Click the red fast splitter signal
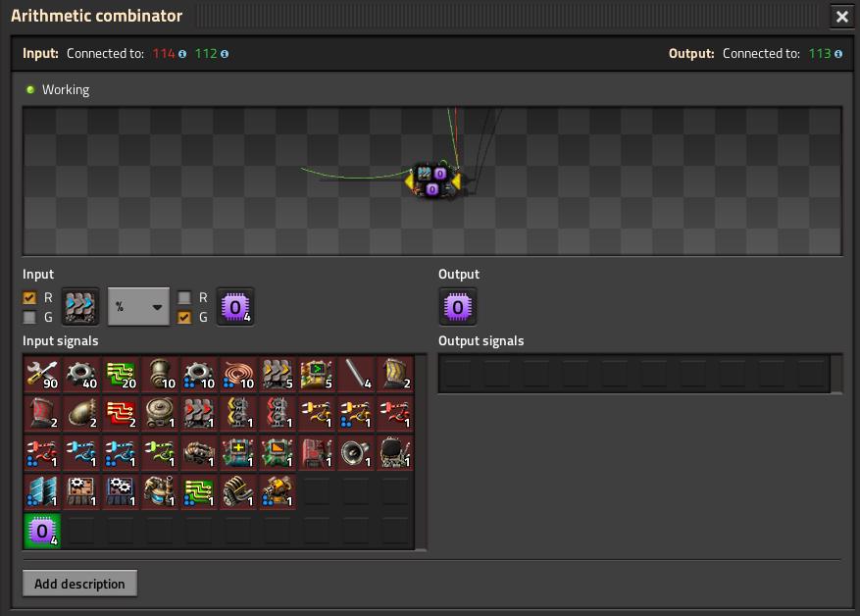 [x=278, y=414]
